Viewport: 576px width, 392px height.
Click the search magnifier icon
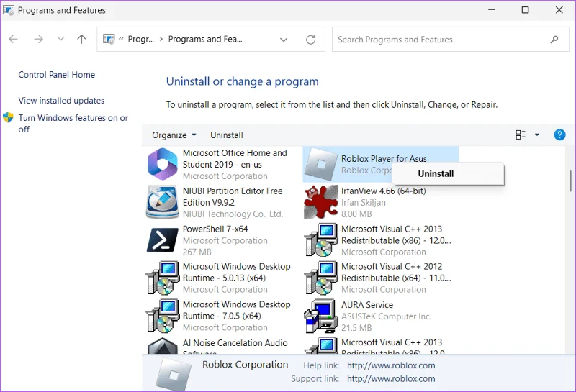click(x=554, y=40)
